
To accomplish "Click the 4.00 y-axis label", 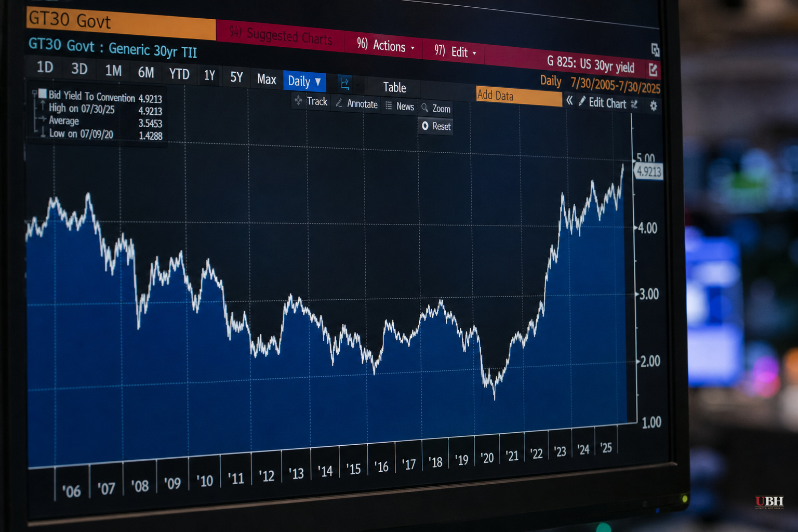I will point(648,228).
